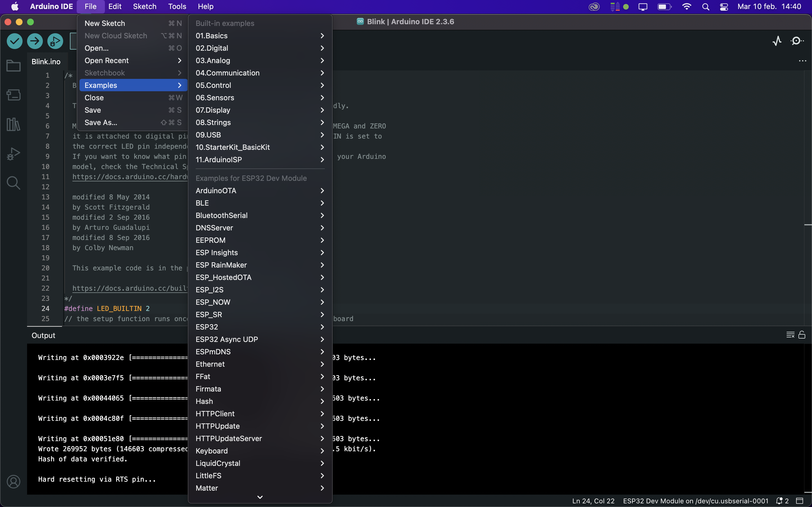The image size is (812, 507).
Task: Click ESP32 Dev Module board status text
Action: [695, 501]
